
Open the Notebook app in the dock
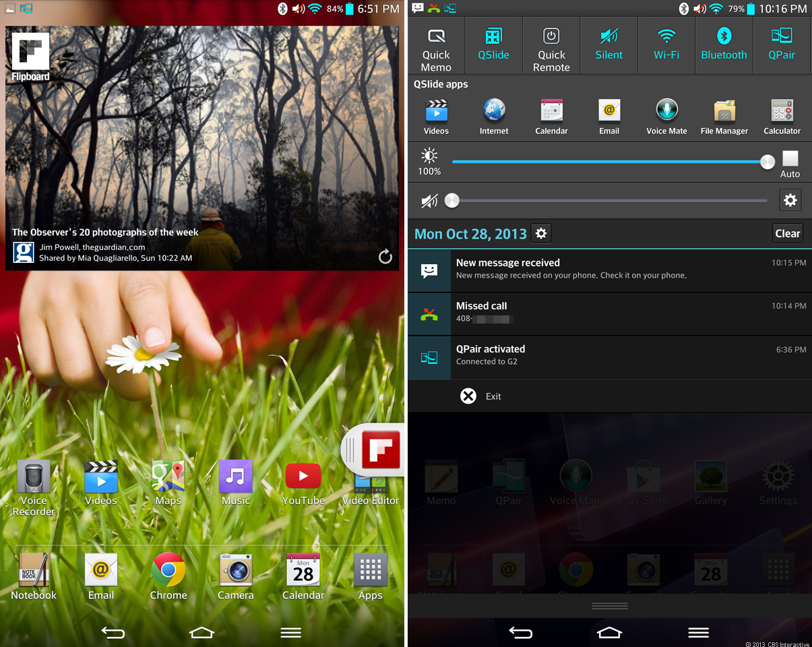(34, 576)
